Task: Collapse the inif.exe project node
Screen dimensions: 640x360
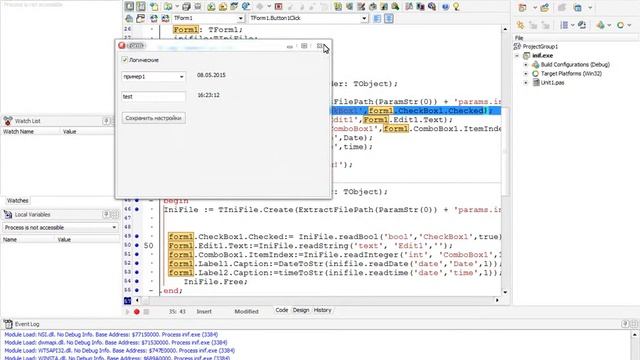Action: [x=517, y=56]
